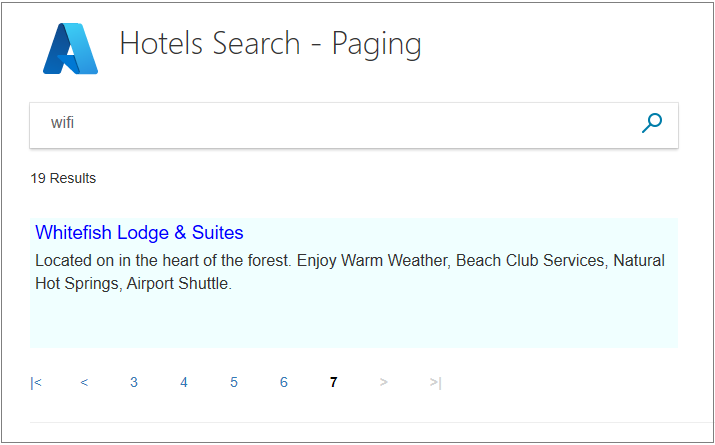The width and height of the screenshot is (715, 445).
Task: Go to results page 6
Action: 284,382
